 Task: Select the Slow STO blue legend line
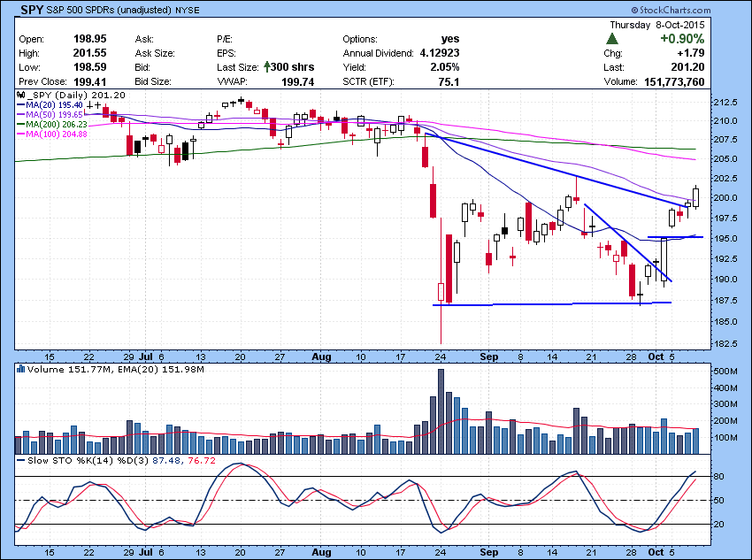pos(20,460)
